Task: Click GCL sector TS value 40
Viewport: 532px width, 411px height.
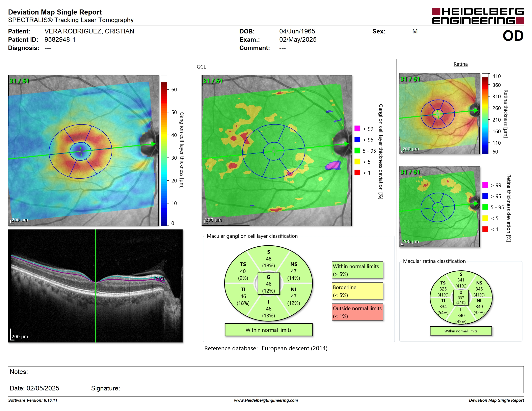Action: (243, 271)
